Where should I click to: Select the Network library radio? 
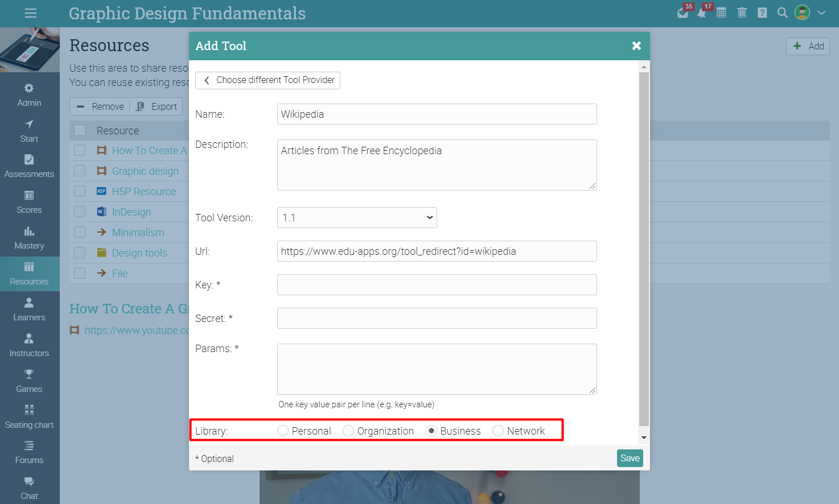[498, 431]
